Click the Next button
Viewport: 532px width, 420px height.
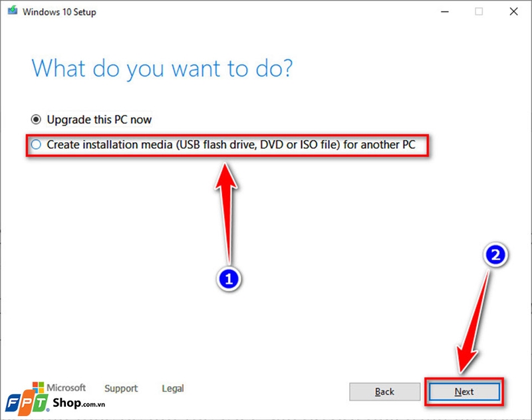click(x=464, y=392)
